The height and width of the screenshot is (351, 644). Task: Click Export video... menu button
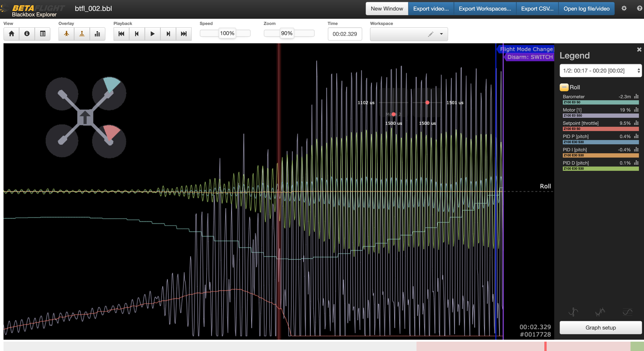pos(431,9)
